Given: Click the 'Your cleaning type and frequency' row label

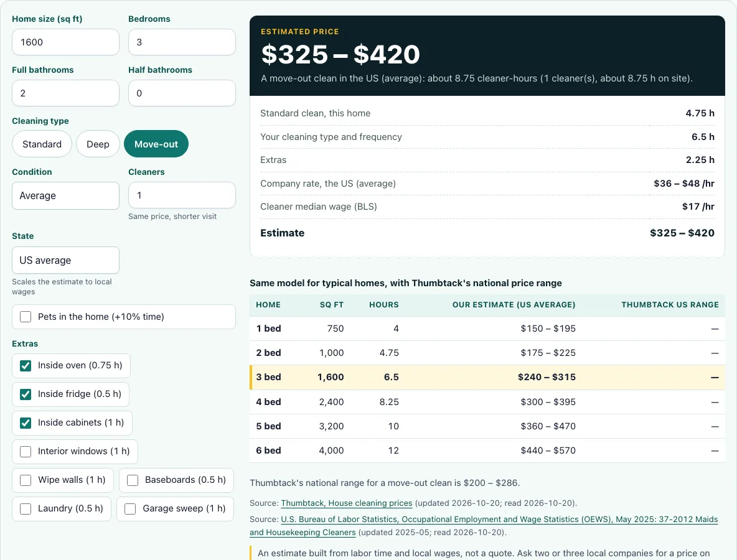Looking at the screenshot, I should point(331,137).
